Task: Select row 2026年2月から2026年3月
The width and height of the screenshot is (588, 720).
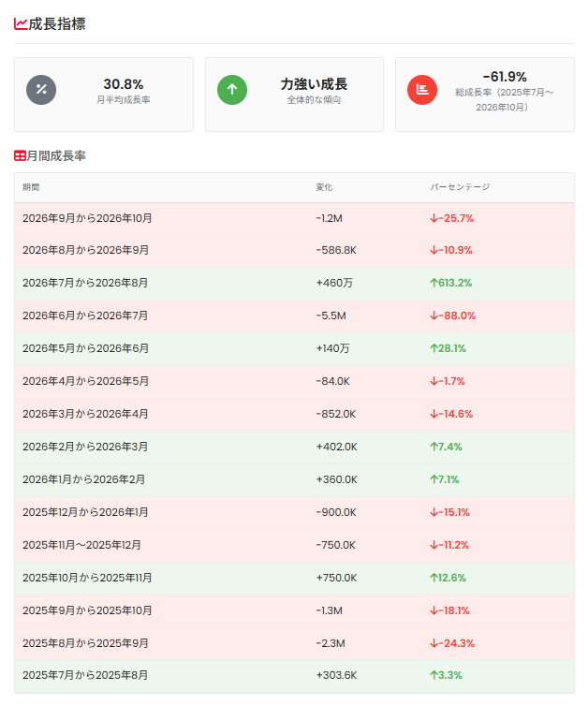Action: tap(294, 448)
